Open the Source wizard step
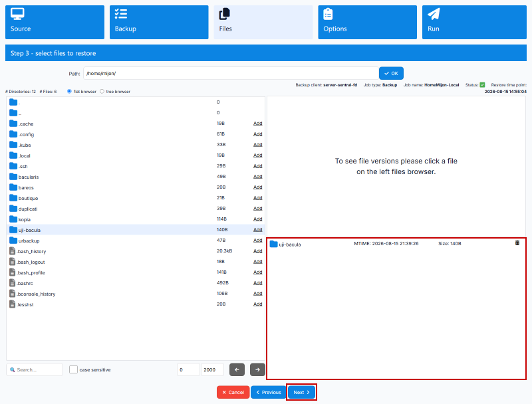Image resolution: width=532 pixels, height=404 pixels. (x=55, y=22)
